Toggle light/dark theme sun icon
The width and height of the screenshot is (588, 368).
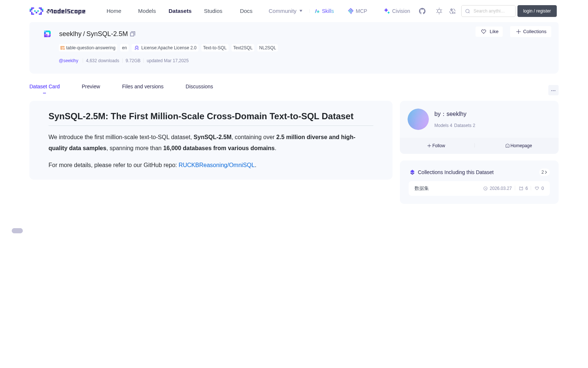point(439,11)
